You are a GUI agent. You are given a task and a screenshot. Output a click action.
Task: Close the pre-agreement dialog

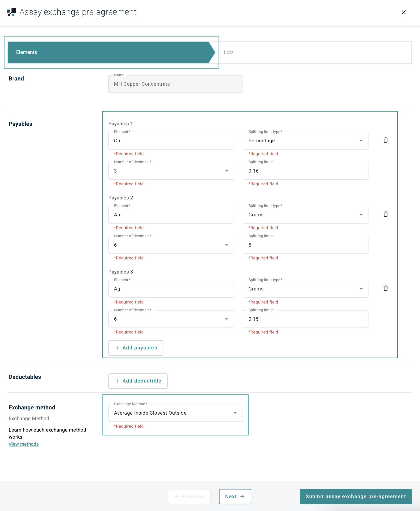(403, 12)
